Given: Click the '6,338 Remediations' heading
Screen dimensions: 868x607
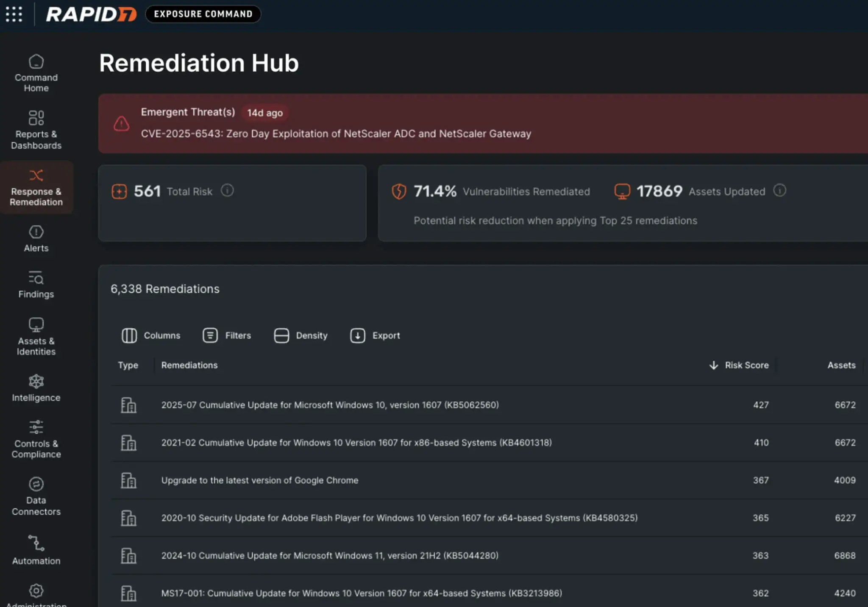Looking at the screenshot, I should tap(165, 289).
